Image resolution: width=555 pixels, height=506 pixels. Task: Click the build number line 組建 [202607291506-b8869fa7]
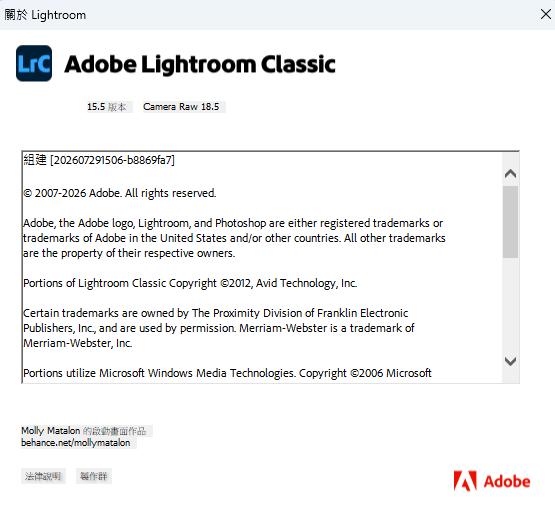click(99, 160)
